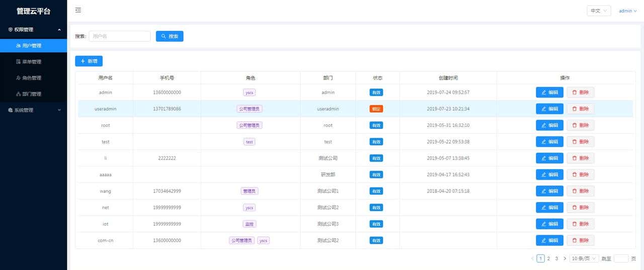
Task: Click the test role tag
Action: tap(250, 142)
